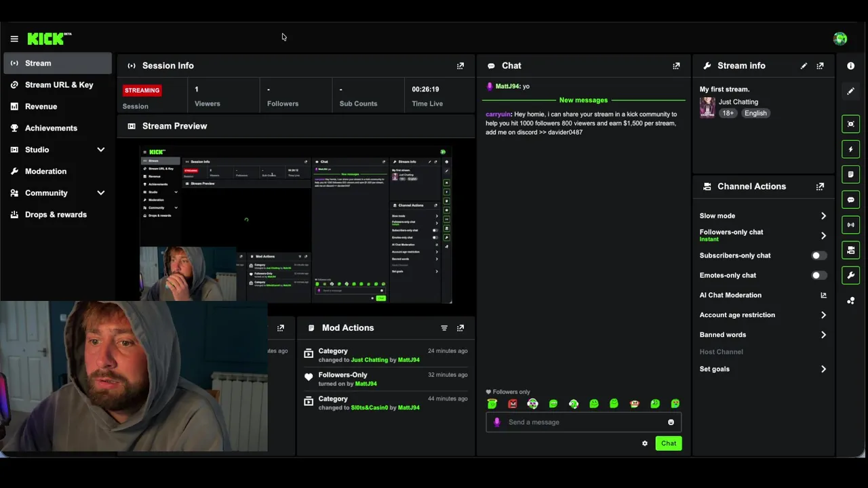Click Sl0ts&Casin0 category link
Image resolution: width=868 pixels, height=488 pixels.
pos(370,407)
